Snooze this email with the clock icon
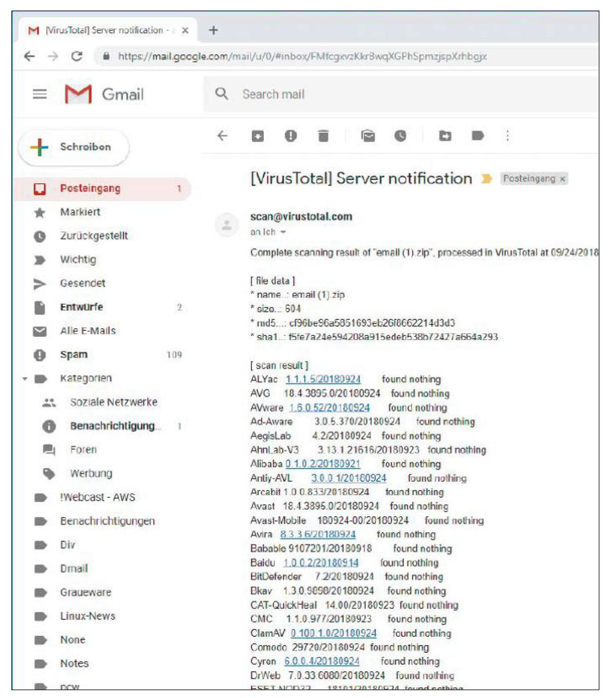 (x=400, y=136)
